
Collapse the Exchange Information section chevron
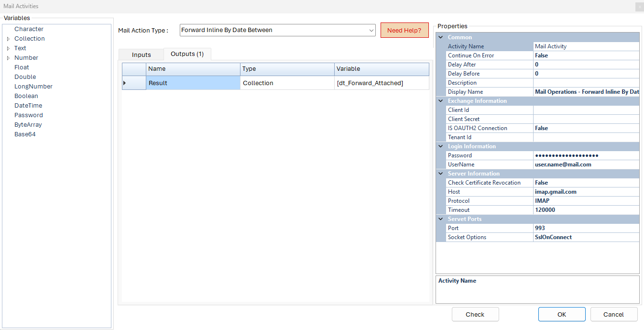point(440,101)
